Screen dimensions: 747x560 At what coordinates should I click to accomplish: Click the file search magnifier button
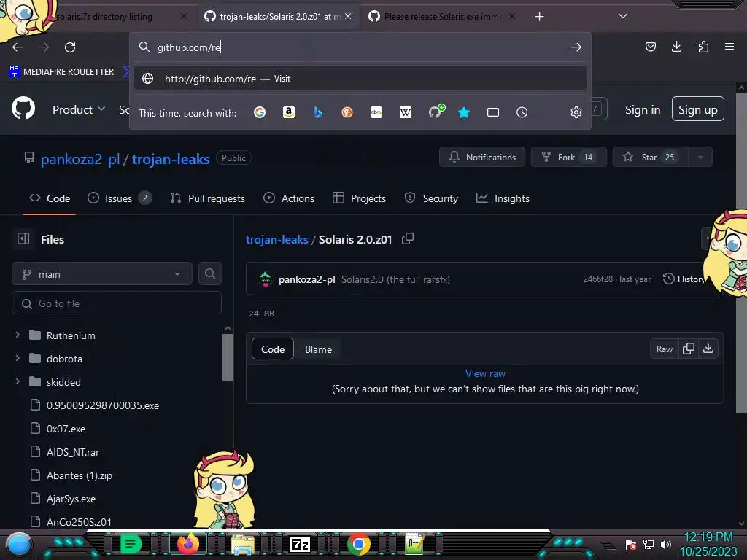tap(210, 274)
